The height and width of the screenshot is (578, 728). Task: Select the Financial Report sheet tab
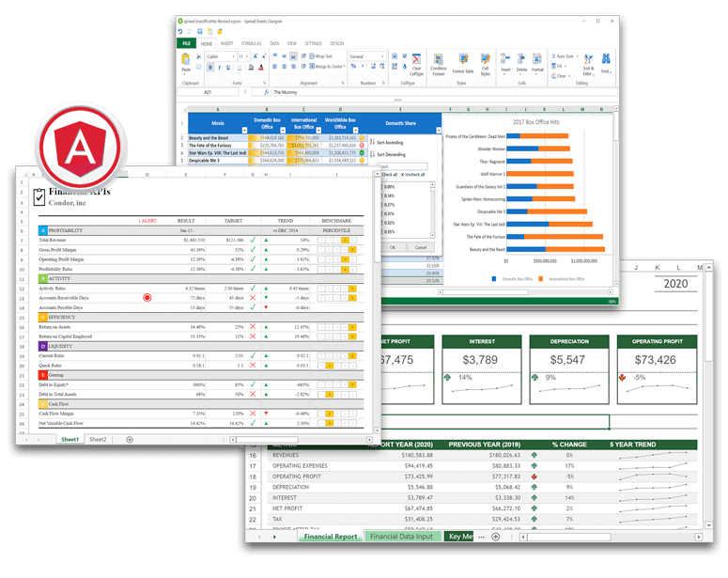330,537
